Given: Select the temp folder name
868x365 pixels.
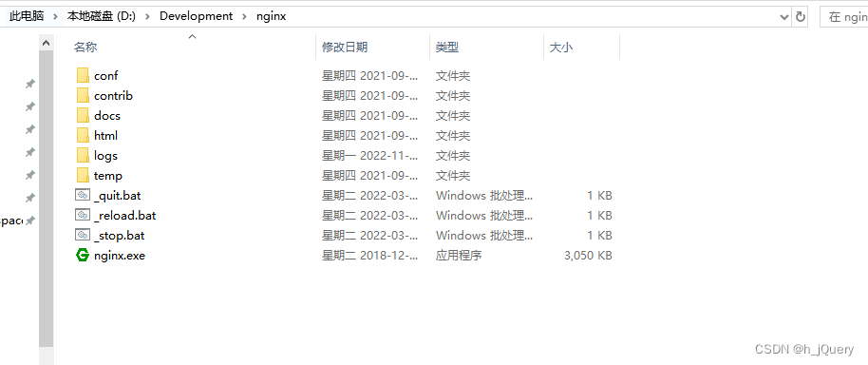Looking at the screenshot, I should [x=108, y=176].
